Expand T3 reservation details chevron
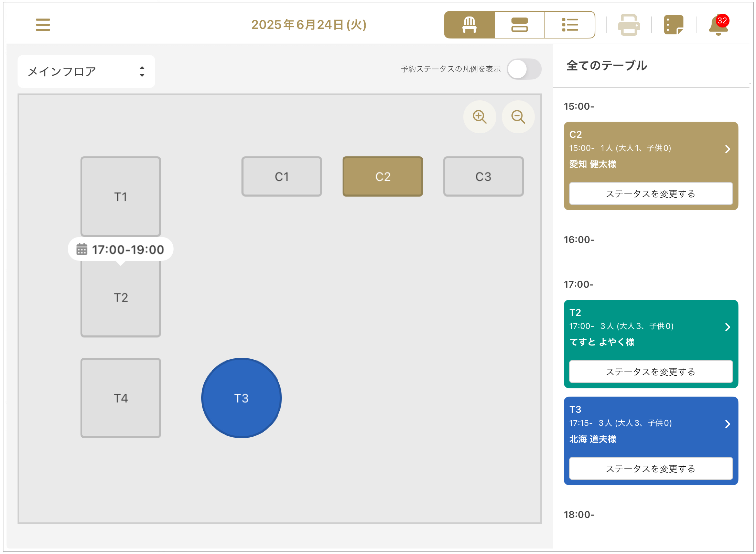Image resolution: width=756 pixels, height=554 pixels. click(727, 424)
